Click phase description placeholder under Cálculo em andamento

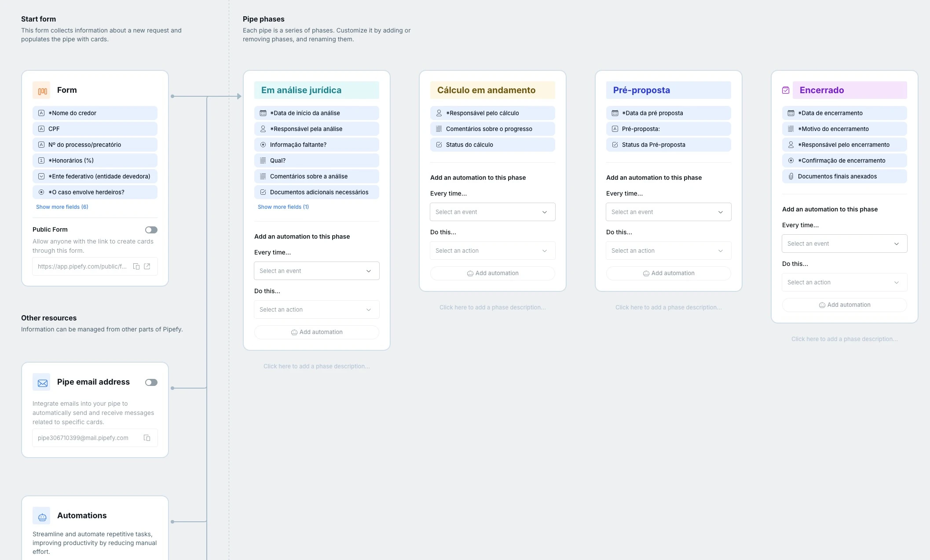[492, 307]
